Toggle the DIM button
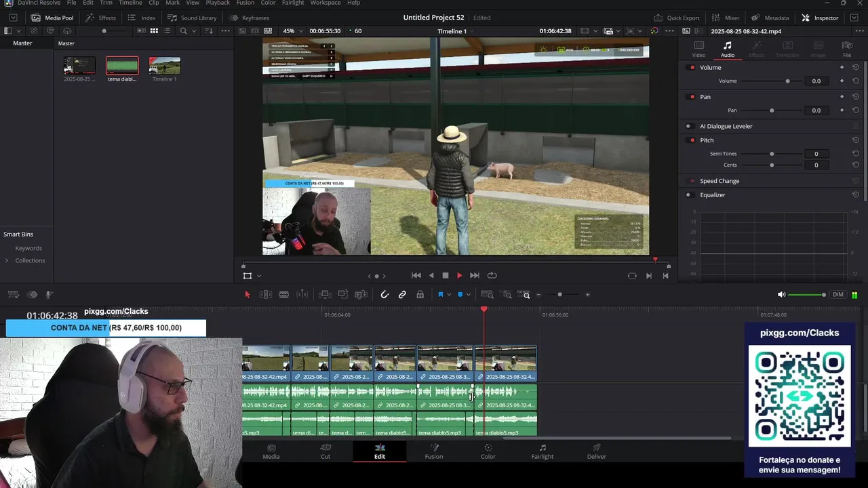 pyautogui.click(x=838, y=295)
